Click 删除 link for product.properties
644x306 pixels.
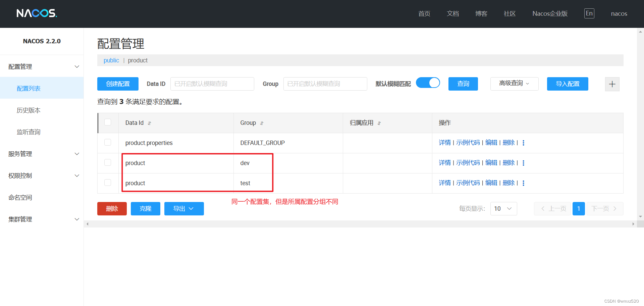point(509,143)
